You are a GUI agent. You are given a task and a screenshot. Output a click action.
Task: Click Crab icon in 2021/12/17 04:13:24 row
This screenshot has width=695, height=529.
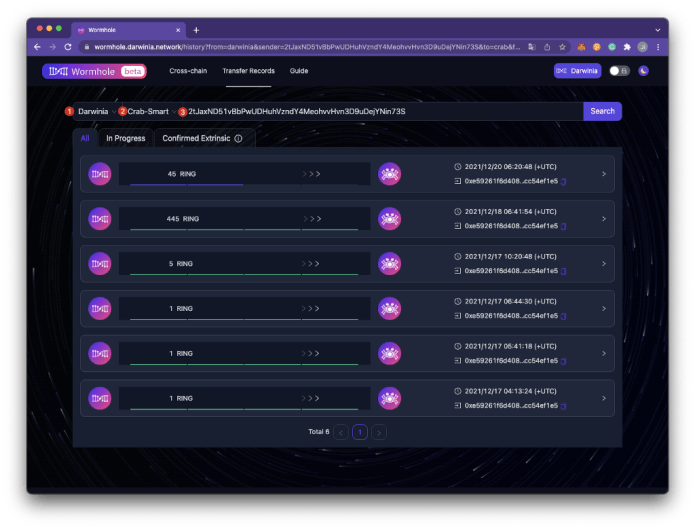point(389,398)
